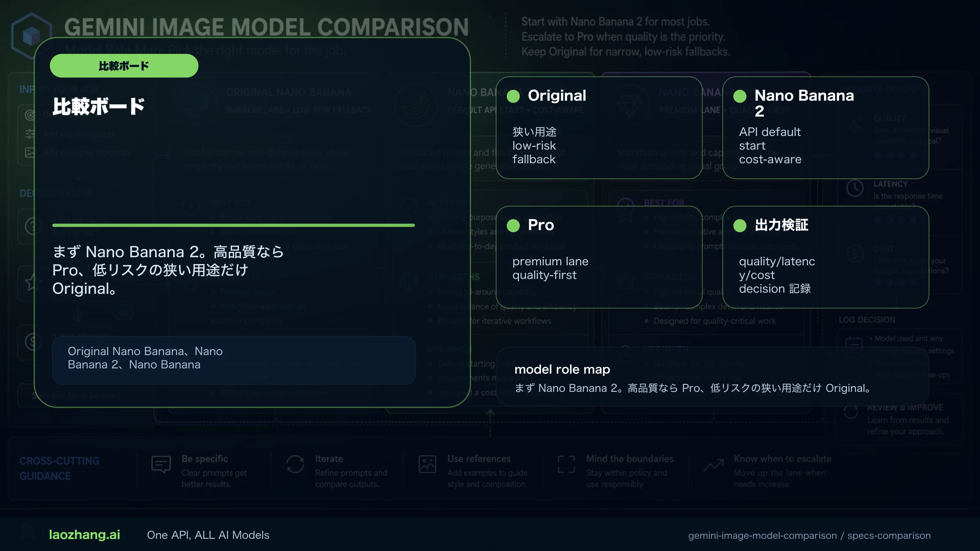Click the specs-comparison breadcrumb text
This screenshot has height=551, width=980.
[x=889, y=535]
